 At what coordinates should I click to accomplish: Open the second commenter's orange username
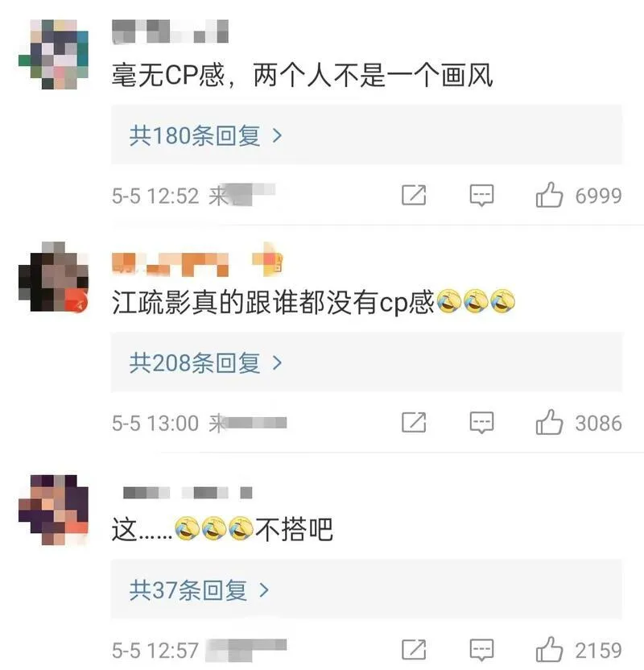tap(170, 264)
